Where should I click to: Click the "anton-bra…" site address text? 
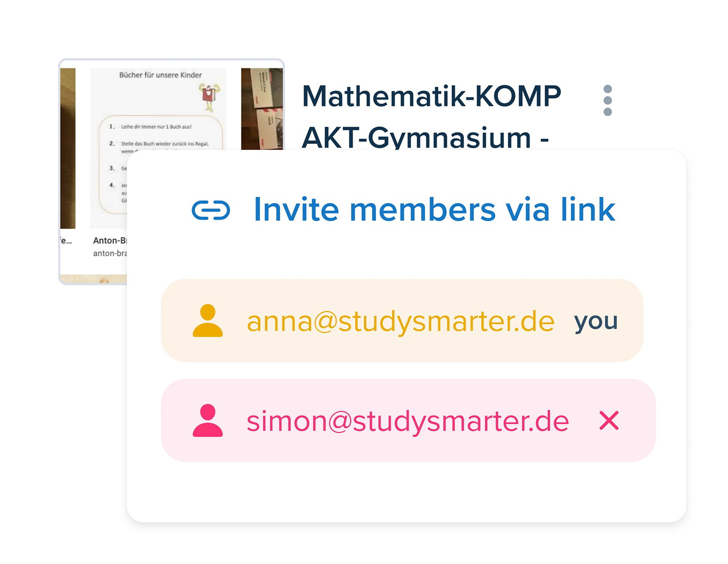pyautogui.click(x=110, y=253)
